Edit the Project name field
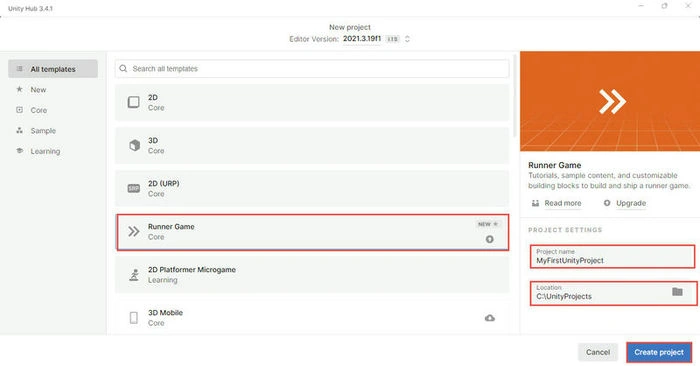 612,256
